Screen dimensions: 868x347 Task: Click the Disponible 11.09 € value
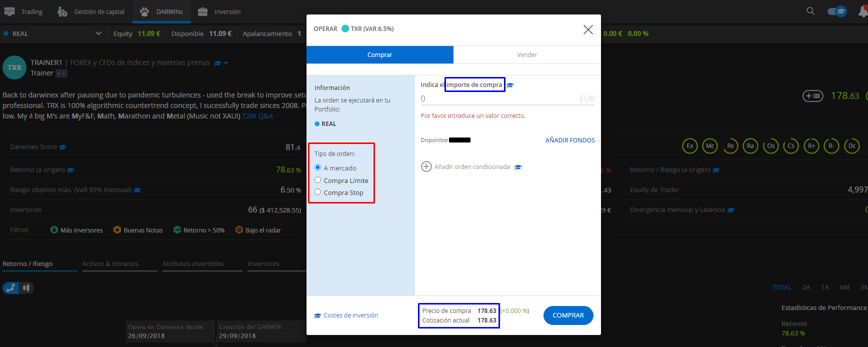click(220, 33)
